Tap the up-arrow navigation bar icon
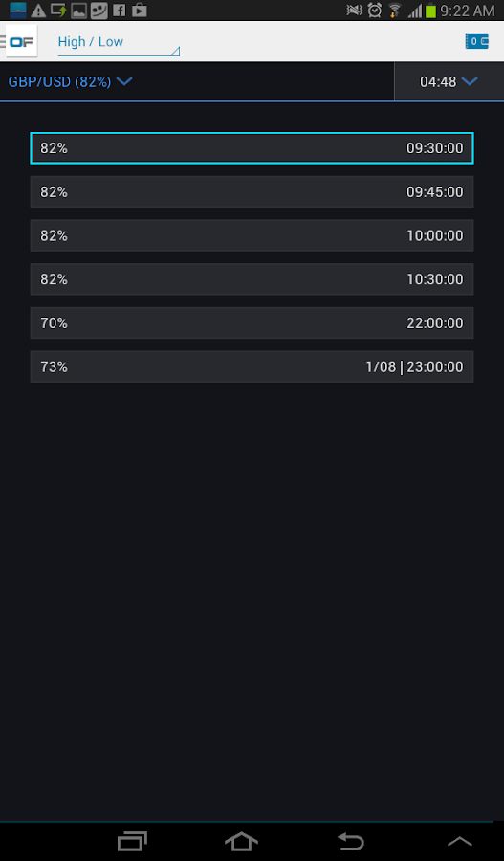Screen dimensions: 504x861 coord(459,841)
